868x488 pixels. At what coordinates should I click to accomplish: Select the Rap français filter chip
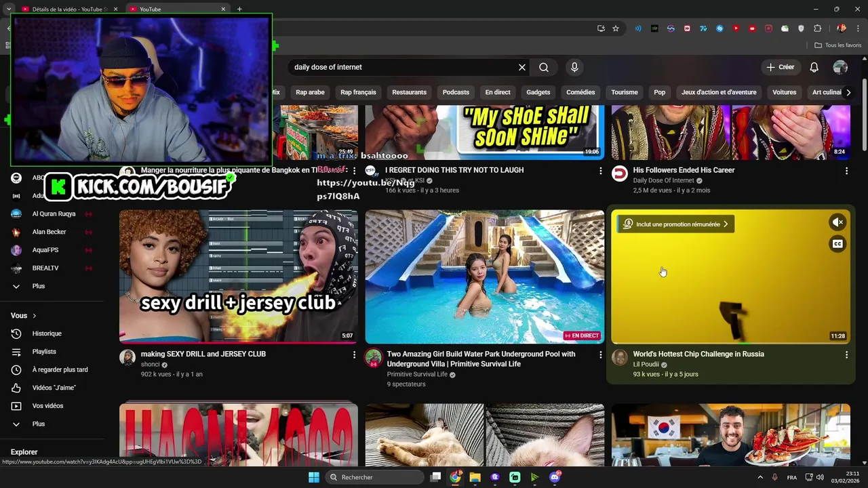tap(358, 92)
